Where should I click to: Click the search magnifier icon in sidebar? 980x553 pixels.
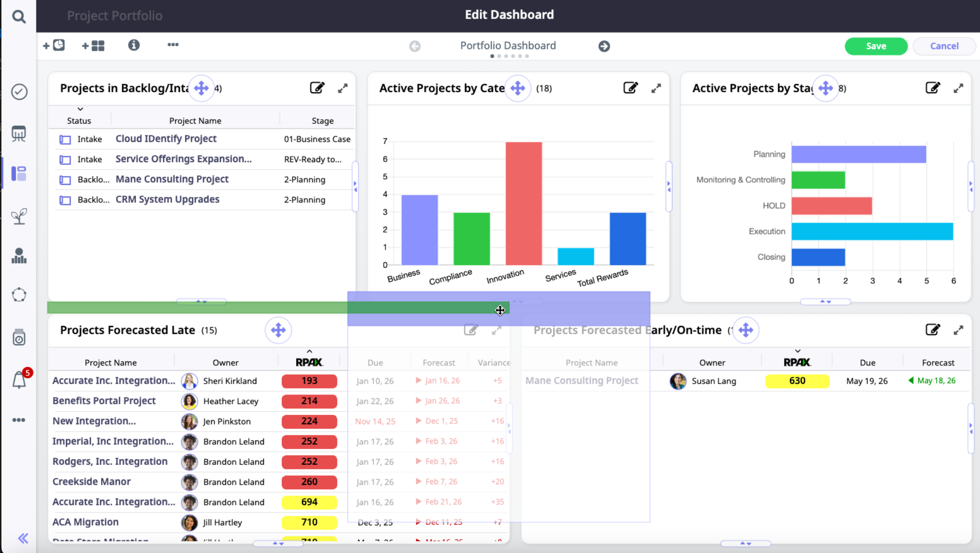coord(19,16)
